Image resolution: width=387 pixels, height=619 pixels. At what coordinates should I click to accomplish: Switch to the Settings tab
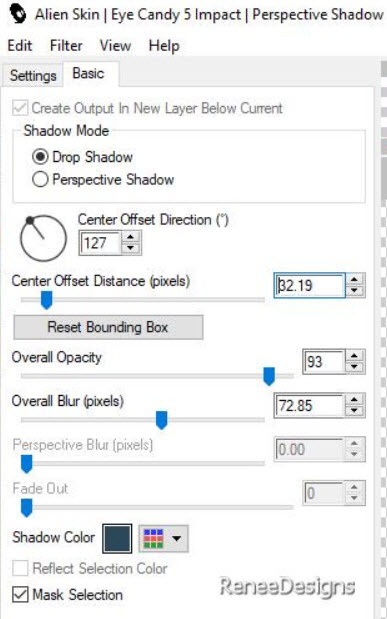(33, 75)
